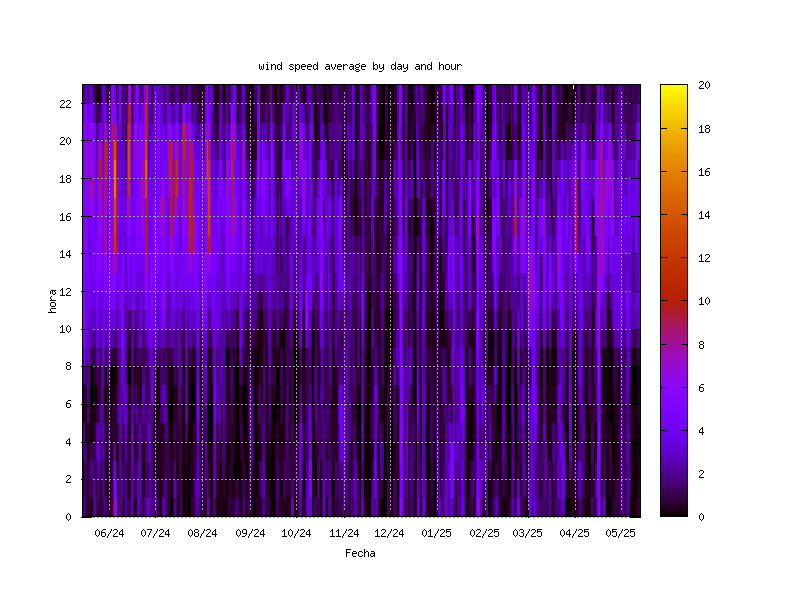The width and height of the screenshot is (800, 600).
Task: Click the x-axis date label '12/24'
Action: 389,533
